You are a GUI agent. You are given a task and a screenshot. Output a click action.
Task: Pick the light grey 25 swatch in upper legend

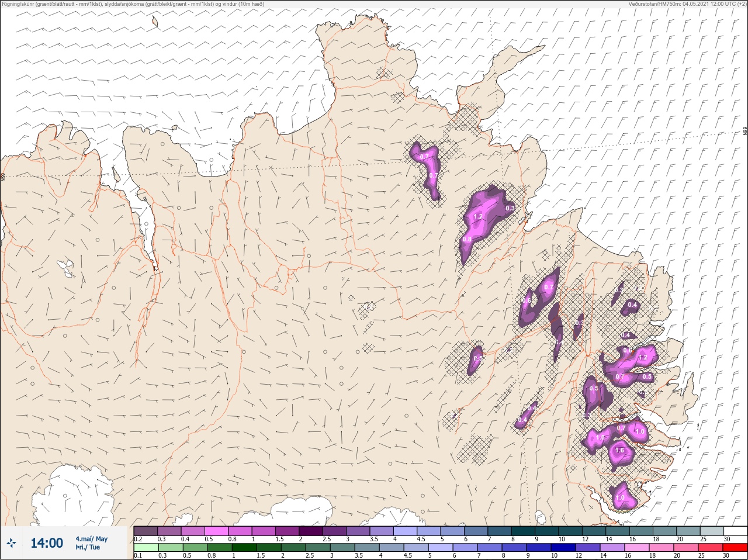712,531
